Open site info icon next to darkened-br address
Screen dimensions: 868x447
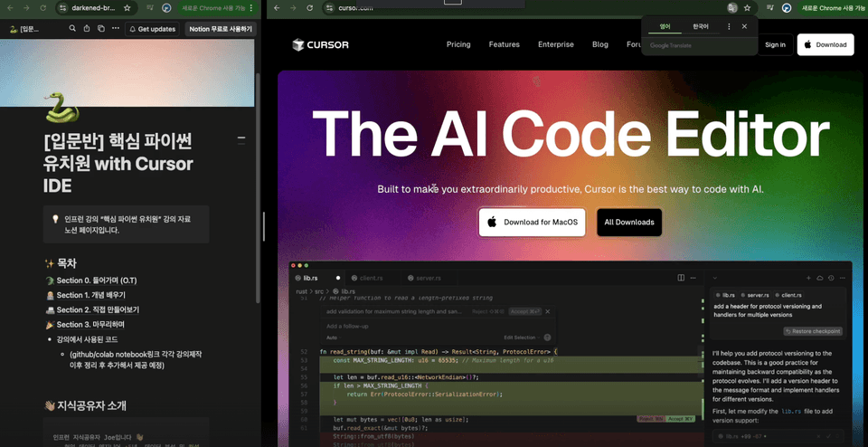click(x=63, y=8)
